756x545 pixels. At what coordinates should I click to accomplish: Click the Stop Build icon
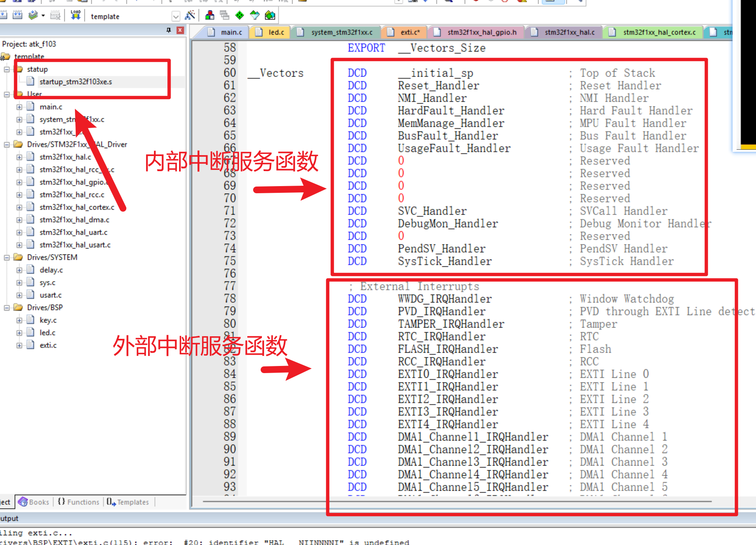click(x=55, y=15)
